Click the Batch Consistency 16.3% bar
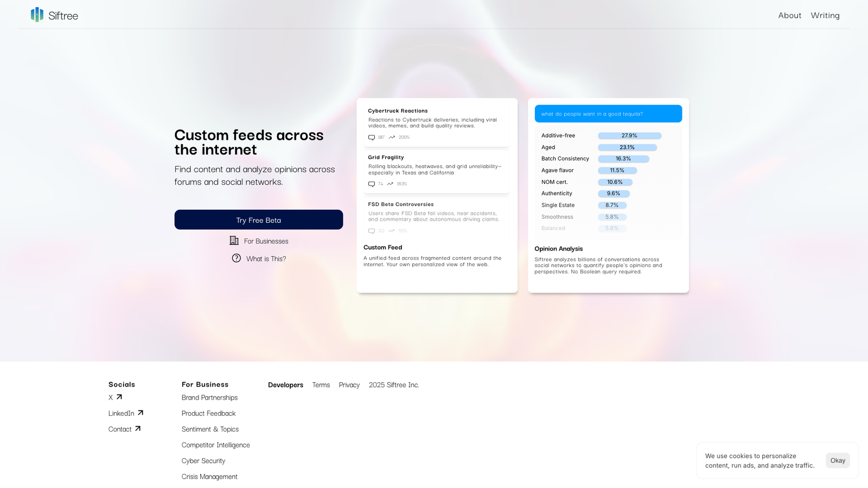Image resolution: width=868 pixels, height=488 pixels. [623, 159]
